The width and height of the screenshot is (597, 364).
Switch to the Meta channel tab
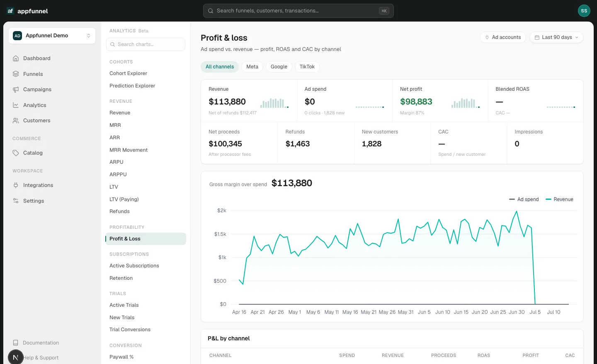tap(252, 67)
